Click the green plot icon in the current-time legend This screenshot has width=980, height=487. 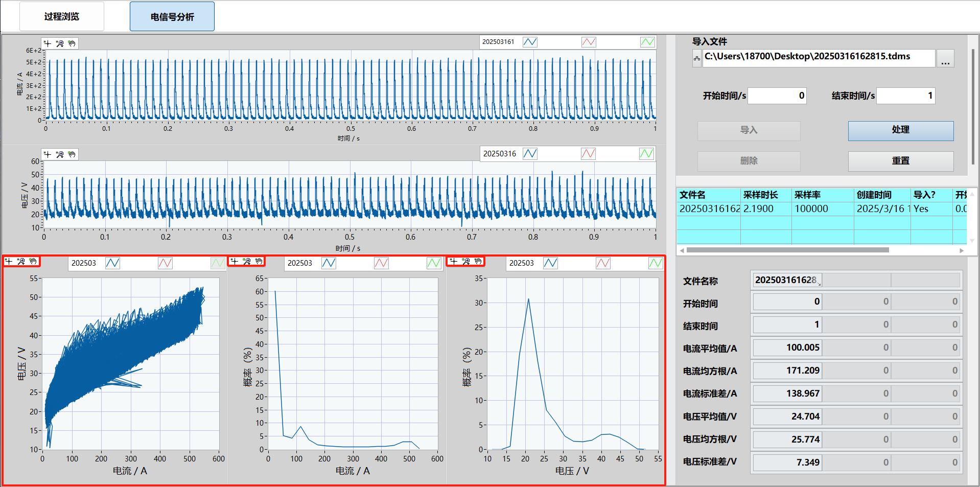647,42
